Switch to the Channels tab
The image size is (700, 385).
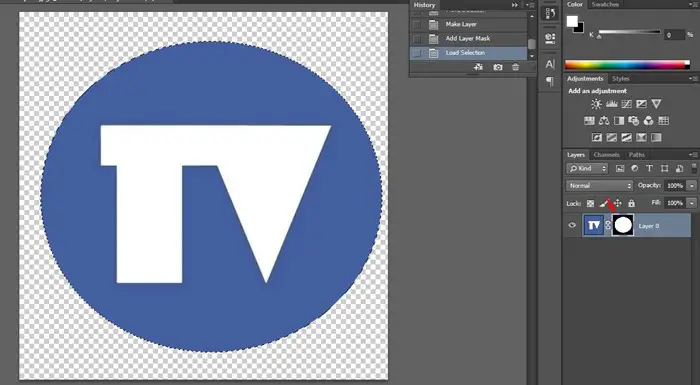tap(606, 155)
